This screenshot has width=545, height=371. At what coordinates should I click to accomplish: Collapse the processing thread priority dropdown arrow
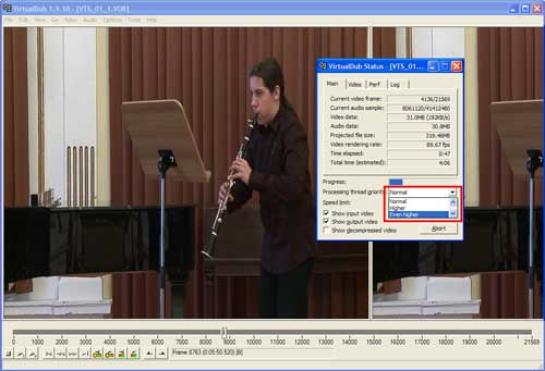(x=452, y=192)
